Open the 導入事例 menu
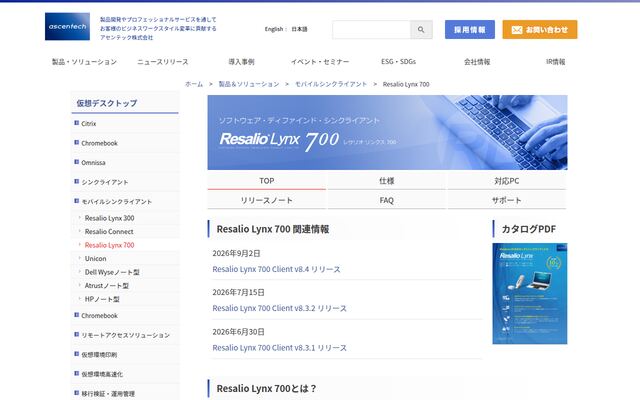 [x=241, y=62]
